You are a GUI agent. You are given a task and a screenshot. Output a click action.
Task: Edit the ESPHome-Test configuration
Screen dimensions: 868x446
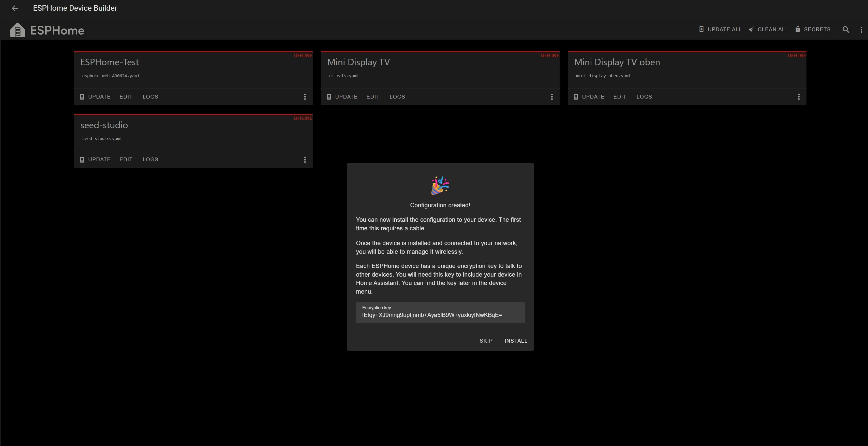coord(126,97)
